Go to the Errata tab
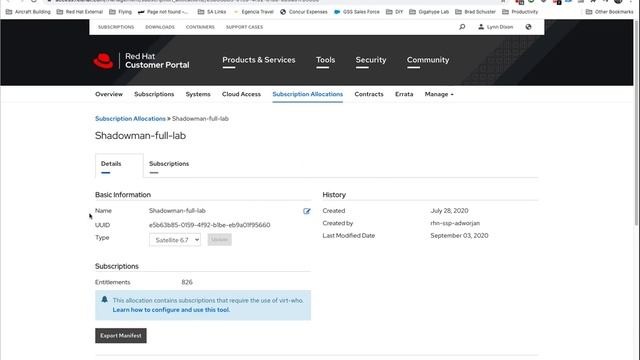The image size is (640, 360). [404, 94]
